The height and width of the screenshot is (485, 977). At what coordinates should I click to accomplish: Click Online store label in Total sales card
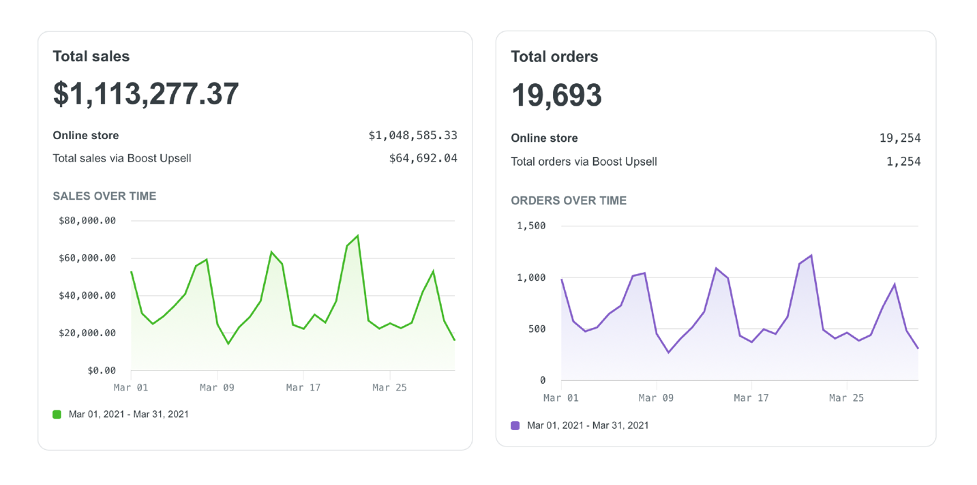point(86,135)
